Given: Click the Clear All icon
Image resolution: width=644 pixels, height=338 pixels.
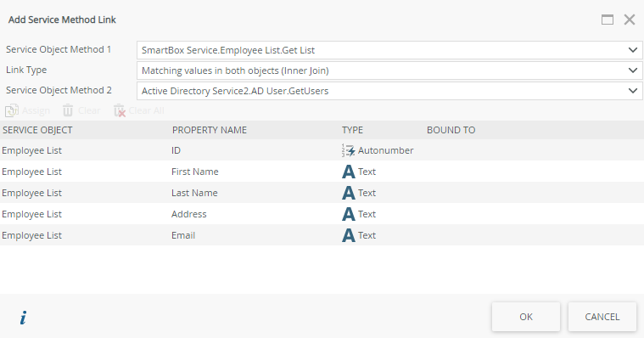Looking at the screenshot, I should (120, 110).
